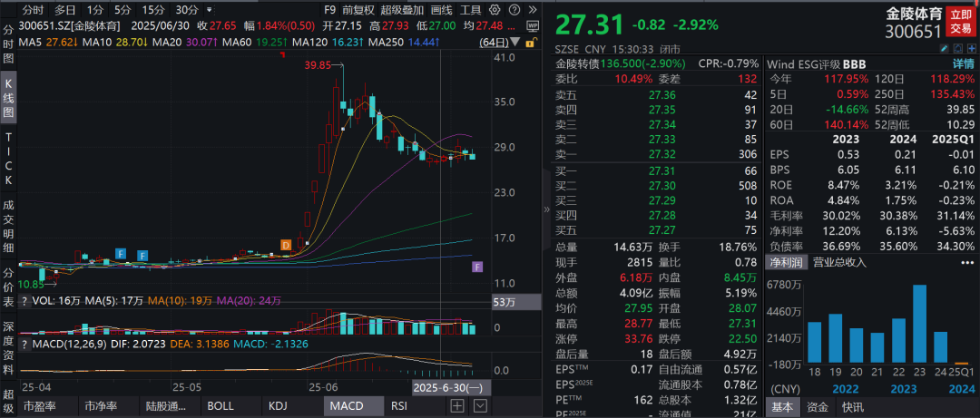Open 超级叠加 overlay option
The image size is (980, 418).
[402, 10]
